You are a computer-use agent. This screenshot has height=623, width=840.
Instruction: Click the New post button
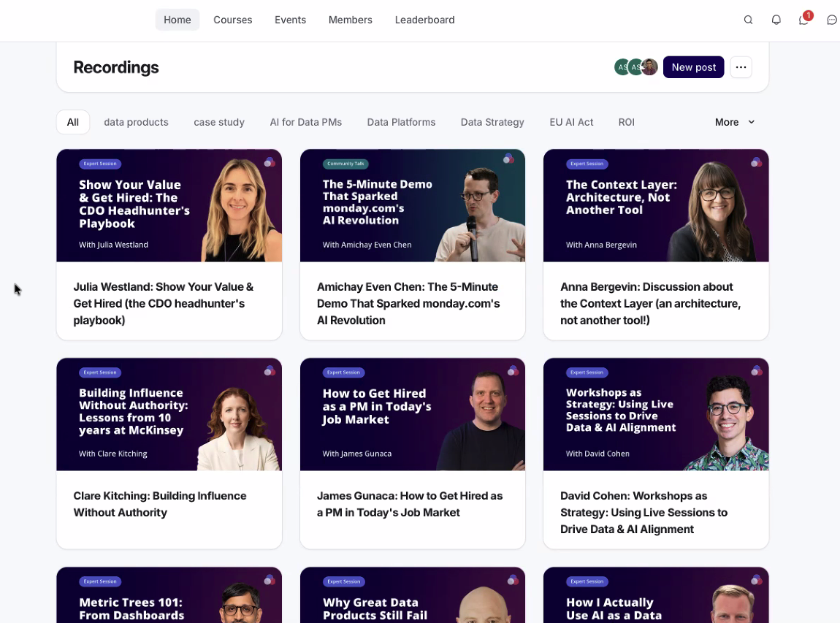coord(694,67)
